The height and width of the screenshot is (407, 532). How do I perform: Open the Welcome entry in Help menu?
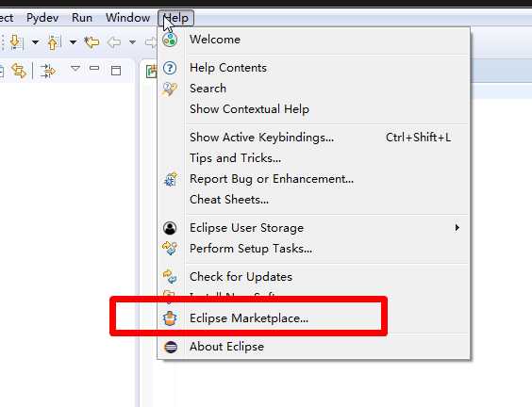[314, 40]
